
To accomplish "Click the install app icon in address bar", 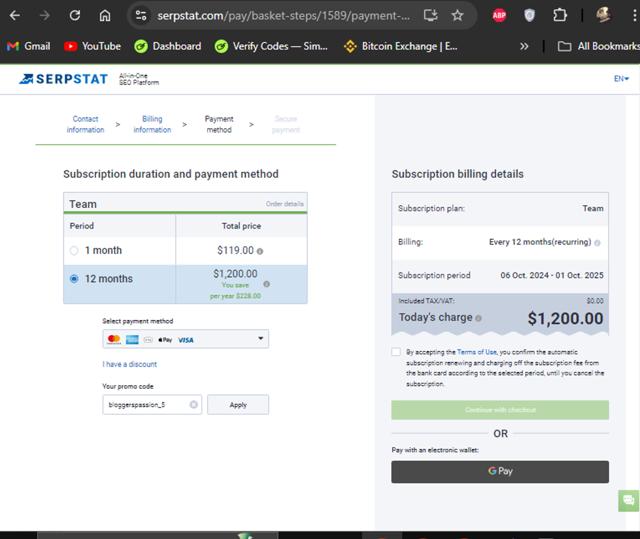I will click(x=431, y=16).
